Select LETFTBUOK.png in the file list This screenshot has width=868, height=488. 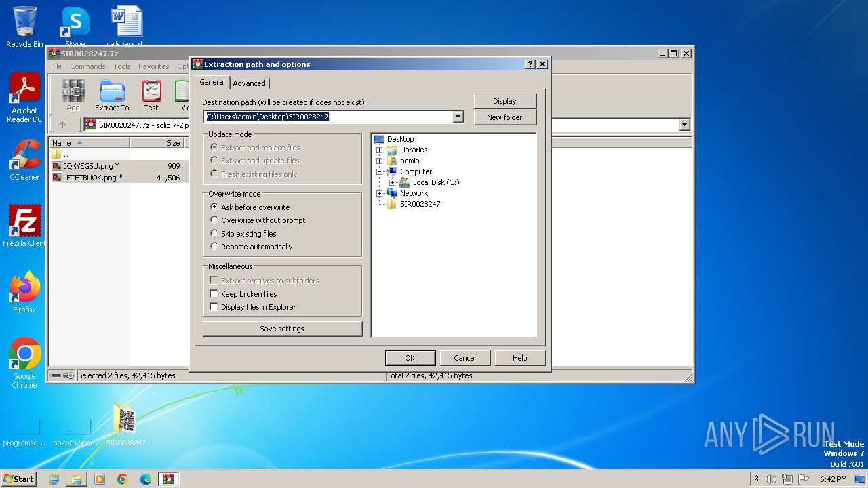(117, 178)
